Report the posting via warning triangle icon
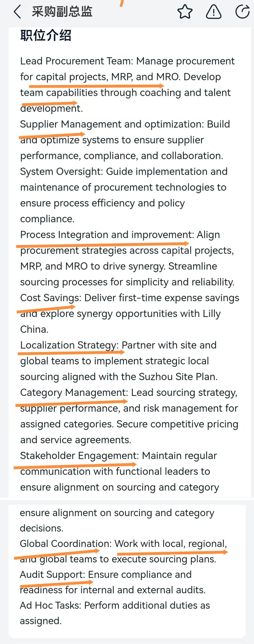The image size is (254, 644). click(x=213, y=12)
